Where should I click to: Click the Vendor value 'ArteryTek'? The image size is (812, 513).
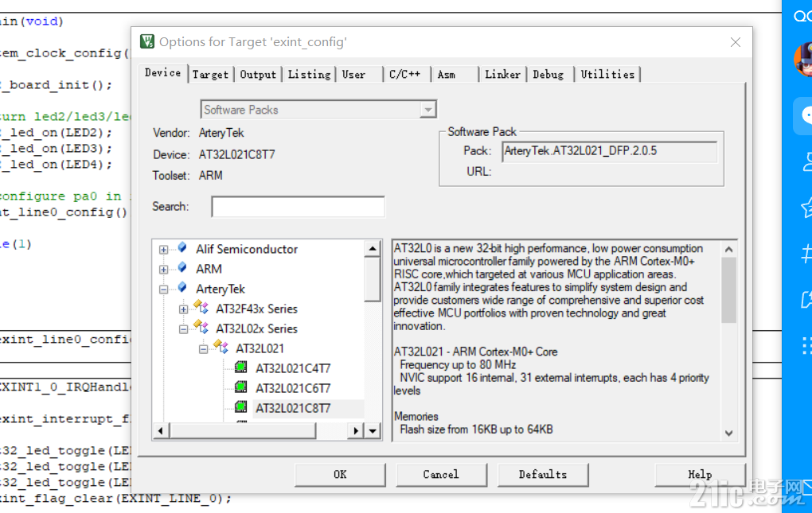pyautogui.click(x=221, y=133)
